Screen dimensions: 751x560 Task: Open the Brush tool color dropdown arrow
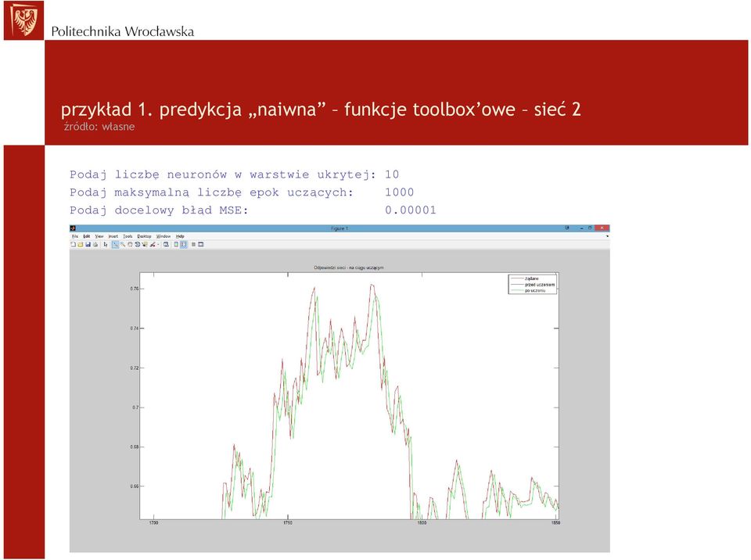(x=158, y=244)
